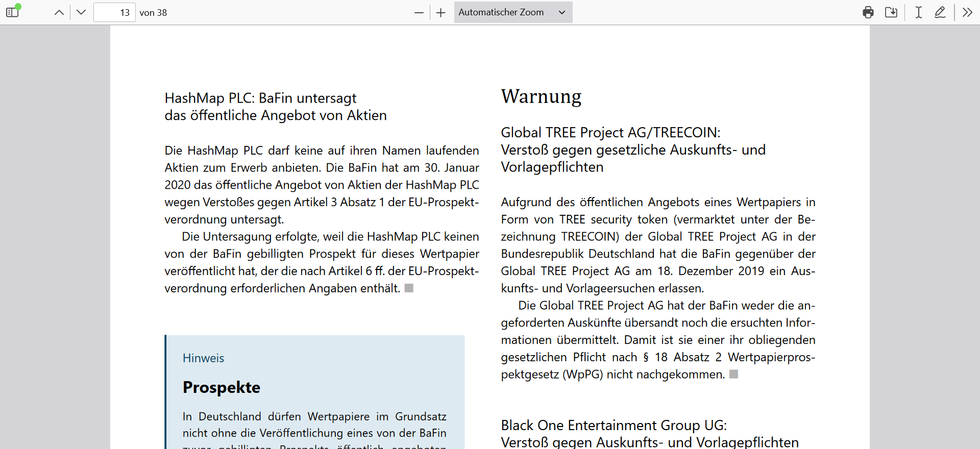Click the HashMap PLC article heading
980x449 pixels.
click(275, 107)
